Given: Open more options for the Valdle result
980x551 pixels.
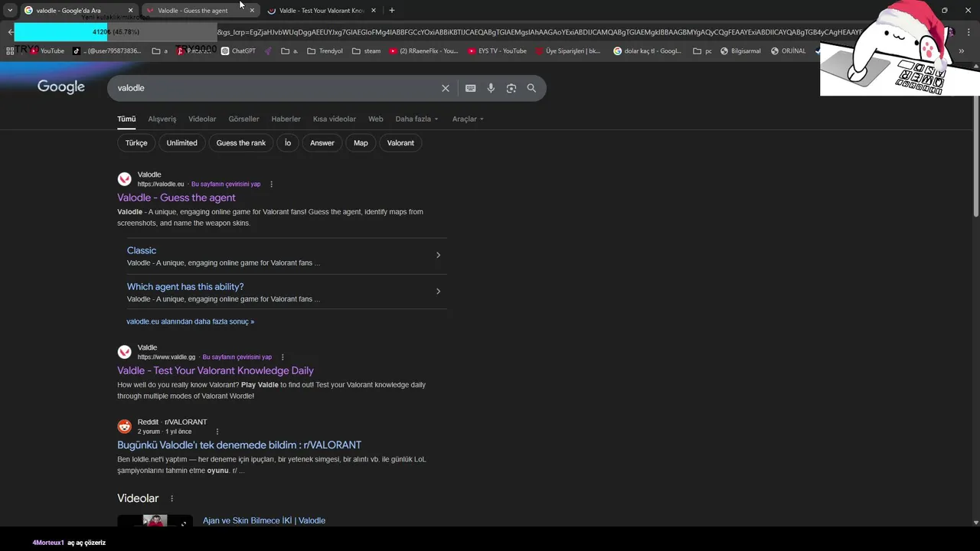Looking at the screenshot, I should pos(283,357).
